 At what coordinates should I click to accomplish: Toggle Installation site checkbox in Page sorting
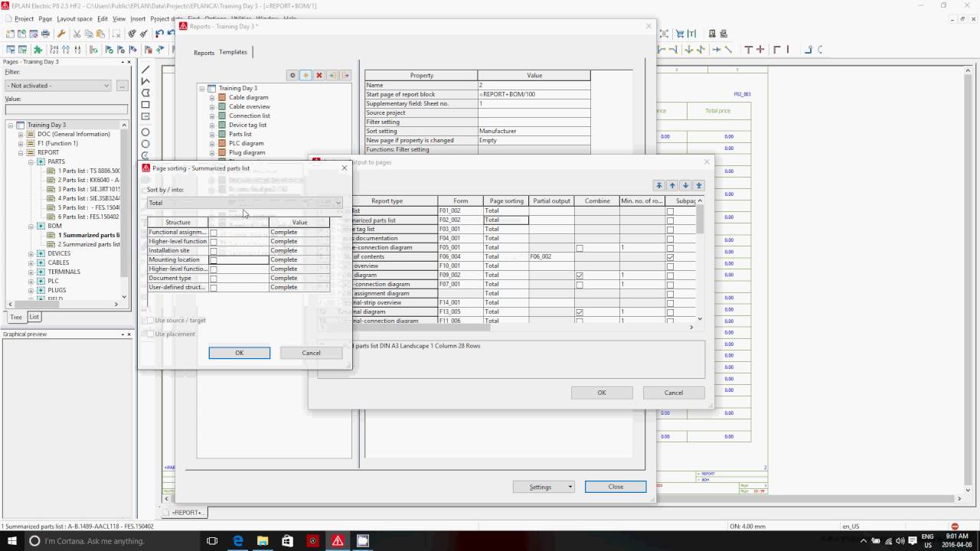coord(214,251)
